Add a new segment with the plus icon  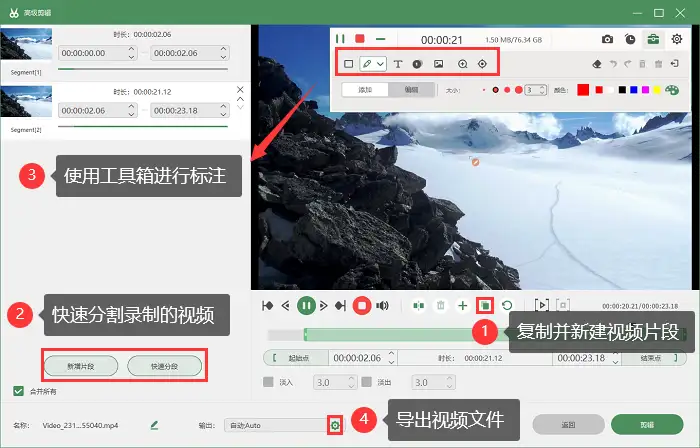tap(462, 306)
